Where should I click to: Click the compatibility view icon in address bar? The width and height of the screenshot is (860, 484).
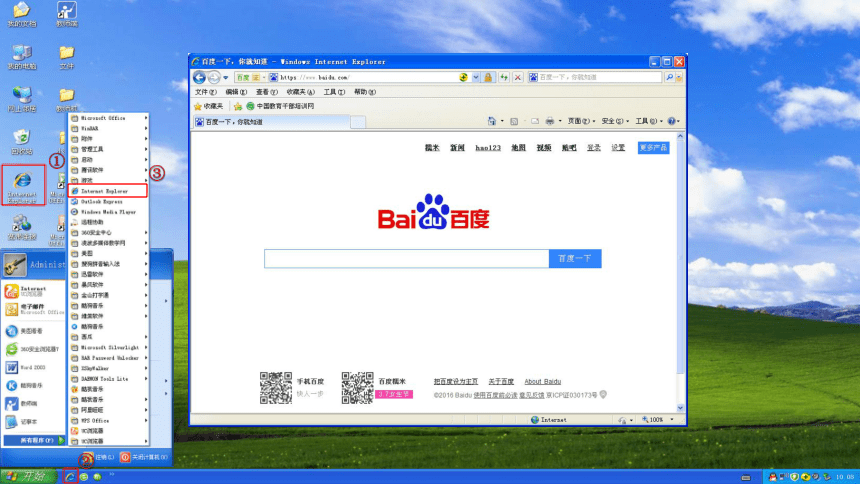click(x=464, y=77)
